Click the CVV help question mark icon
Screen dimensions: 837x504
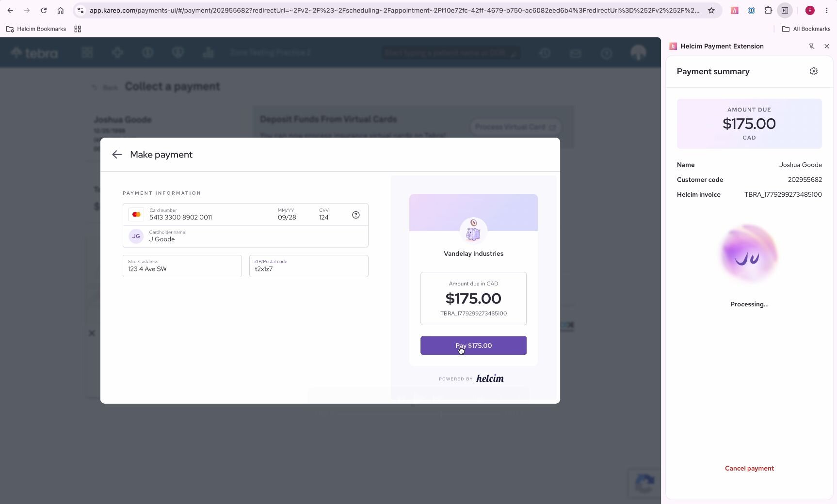click(x=356, y=215)
